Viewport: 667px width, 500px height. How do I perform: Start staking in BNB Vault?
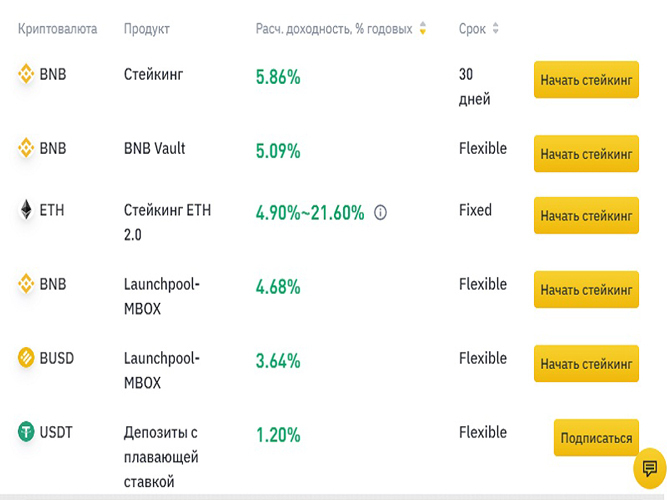[x=586, y=154]
